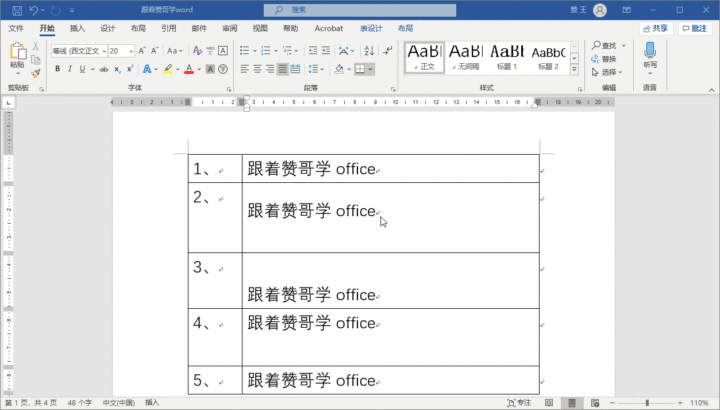Apply red font color button
Image resolution: width=720 pixels, height=410 pixels.
(x=189, y=69)
